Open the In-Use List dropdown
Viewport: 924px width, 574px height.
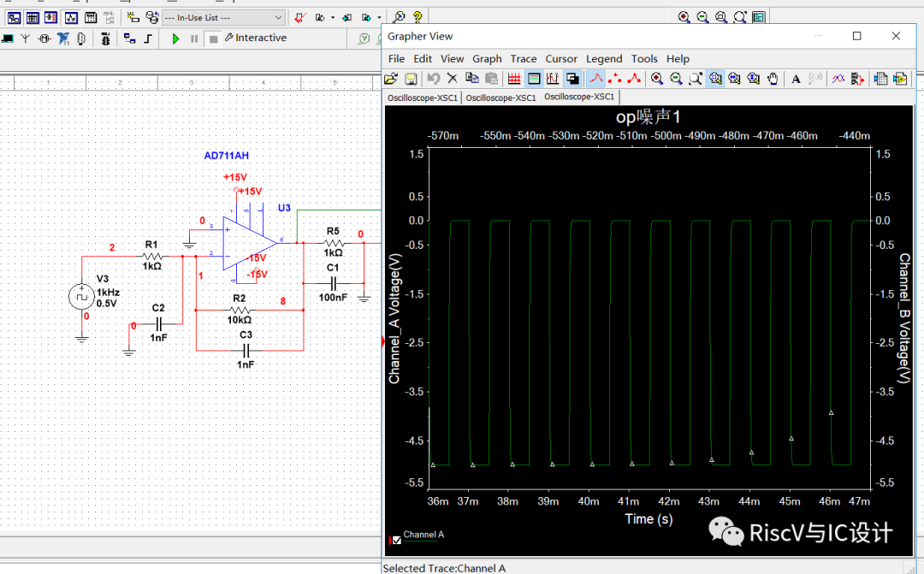[279, 17]
